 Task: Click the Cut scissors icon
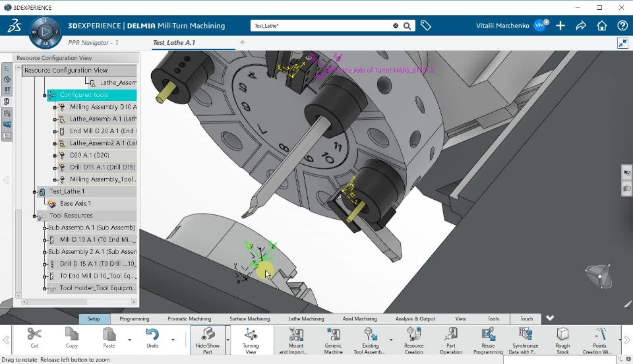[x=34, y=334]
